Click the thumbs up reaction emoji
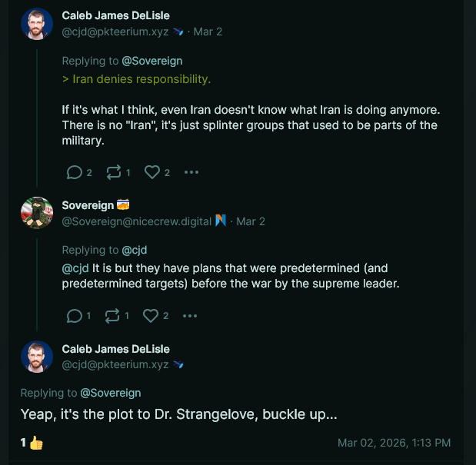 [35, 443]
